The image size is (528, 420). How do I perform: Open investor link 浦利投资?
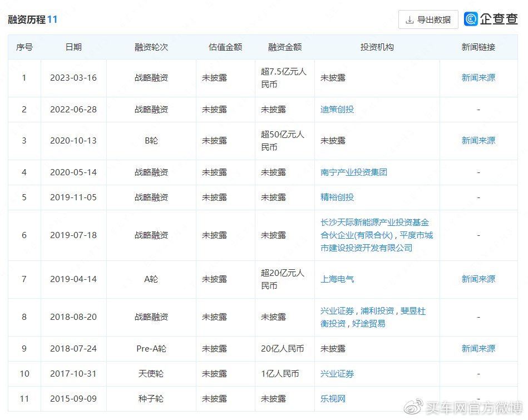377,311
